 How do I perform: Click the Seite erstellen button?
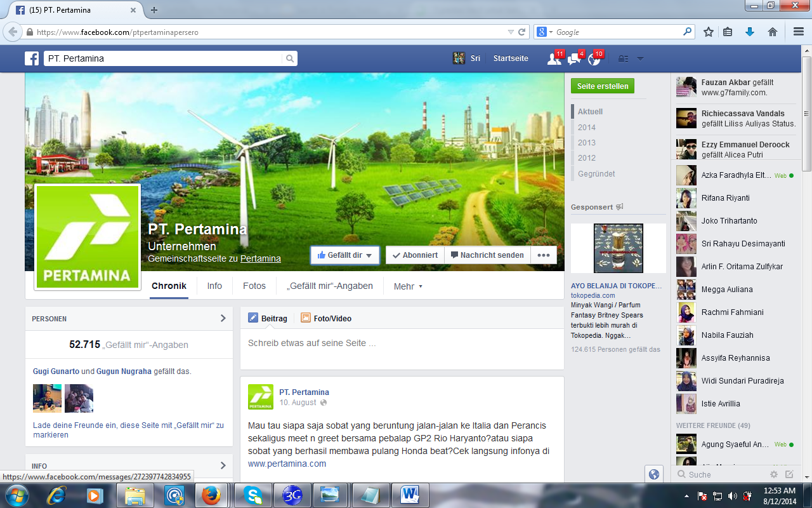click(603, 86)
